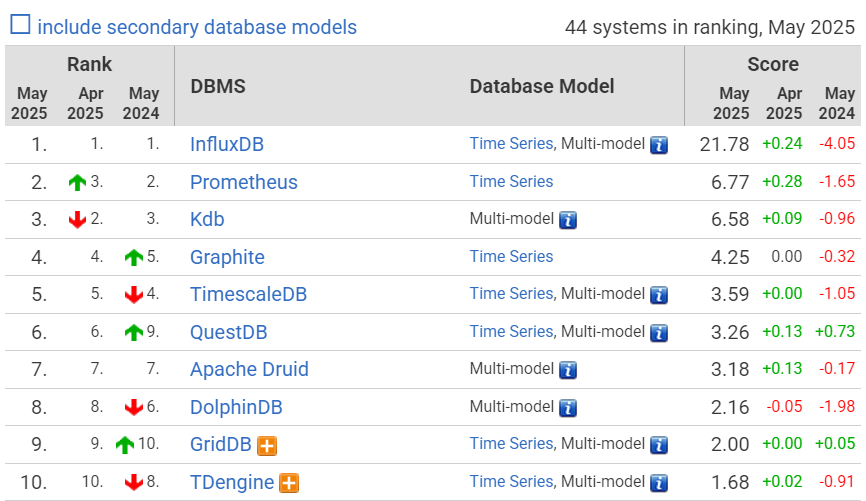Click the -1.98 yearly change for DolphinDB

pyautogui.click(x=837, y=407)
